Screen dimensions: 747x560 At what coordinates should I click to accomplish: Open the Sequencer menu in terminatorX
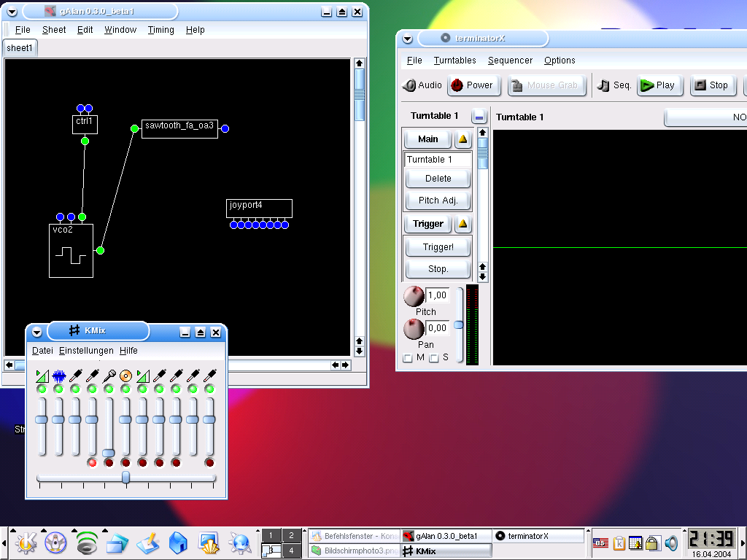point(510,61)
